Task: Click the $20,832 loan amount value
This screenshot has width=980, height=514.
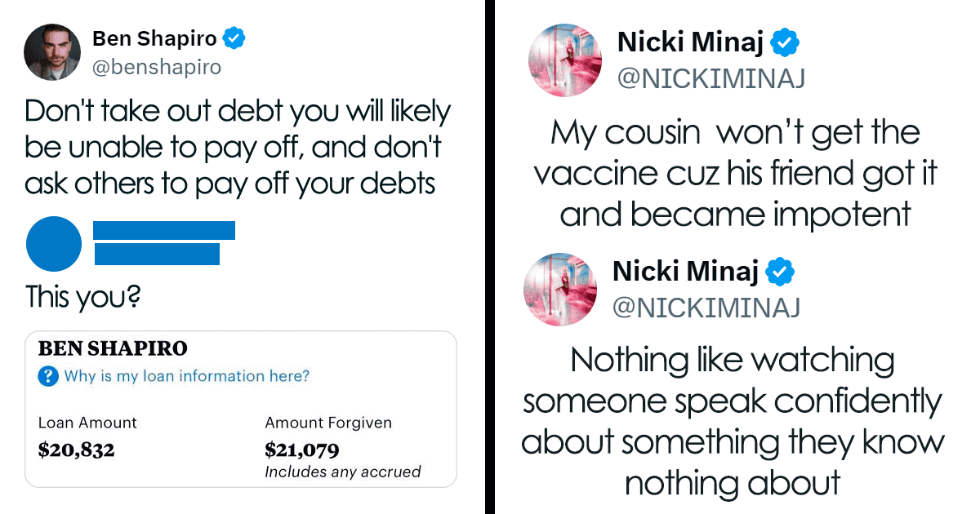Action: [76, 449]
